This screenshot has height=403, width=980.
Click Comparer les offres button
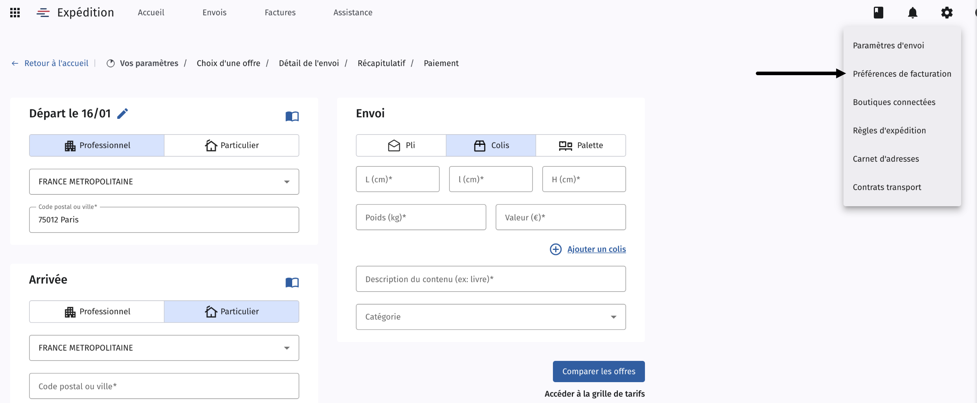[599, 371]
